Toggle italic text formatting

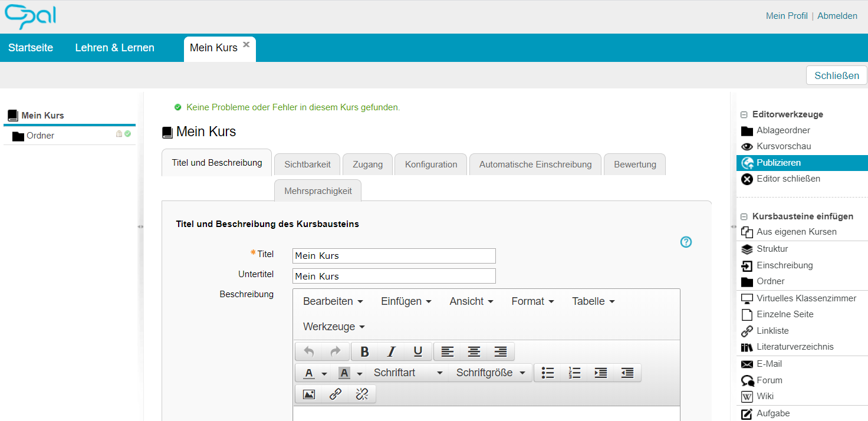click(x=391, y=352)
